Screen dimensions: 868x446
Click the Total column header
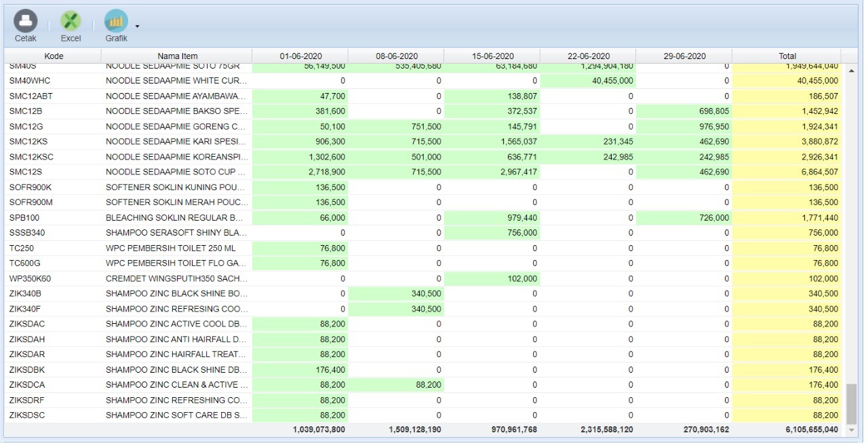coord(787,56)
